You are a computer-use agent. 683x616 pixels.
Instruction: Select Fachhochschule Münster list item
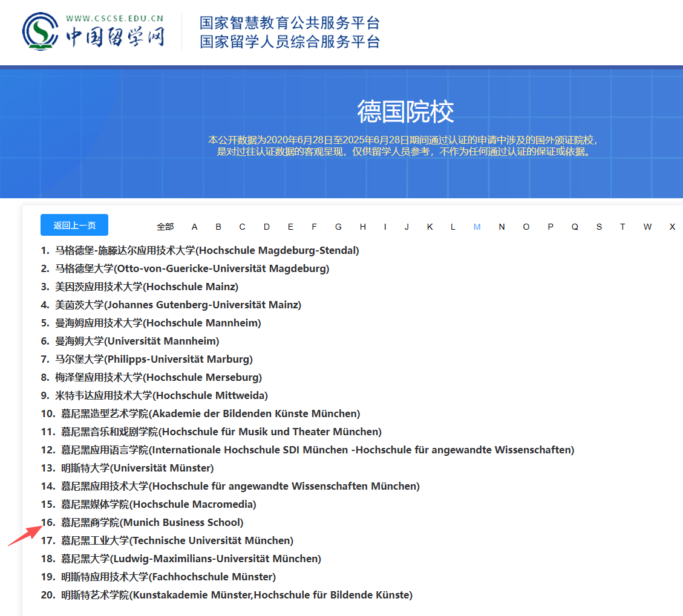168,577
